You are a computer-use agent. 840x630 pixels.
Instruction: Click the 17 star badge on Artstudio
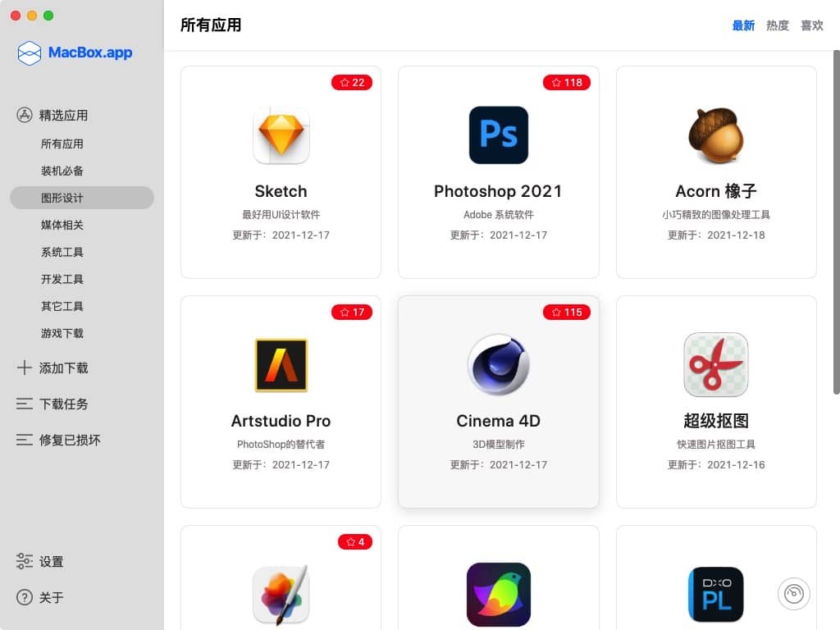pos(352,313)
